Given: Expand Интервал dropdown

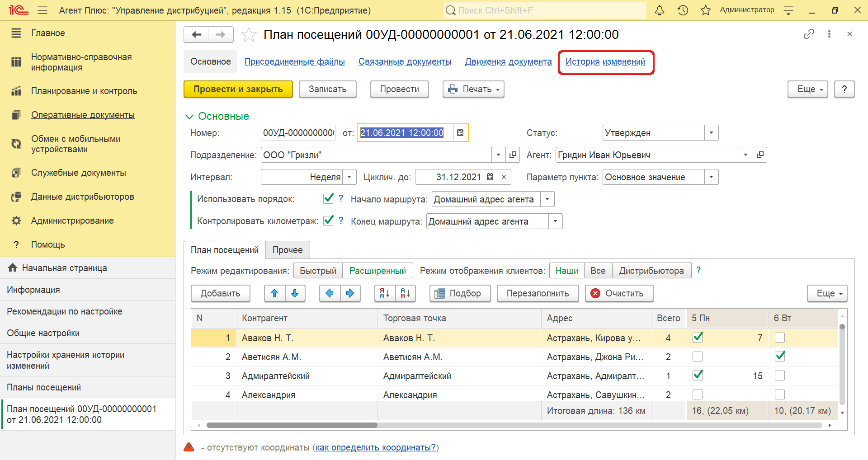Looking at the screenshot, I should [349, 177].
